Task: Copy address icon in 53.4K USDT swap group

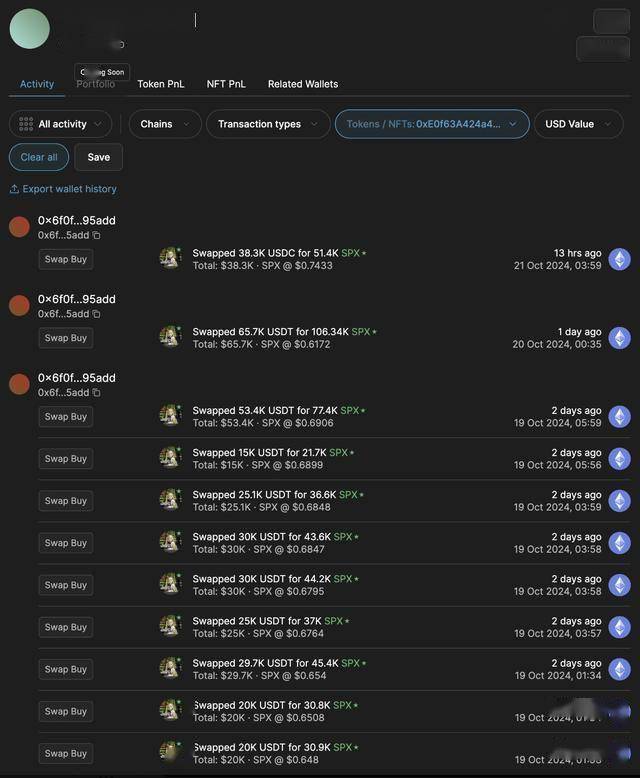Action: click(97, 392)
